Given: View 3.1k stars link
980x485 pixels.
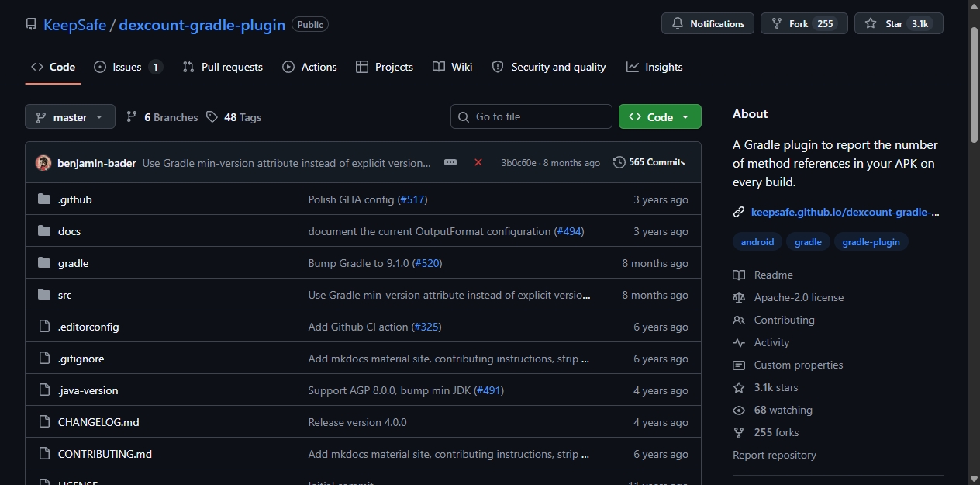Looking at the screenshot, I should click(765, 387).
